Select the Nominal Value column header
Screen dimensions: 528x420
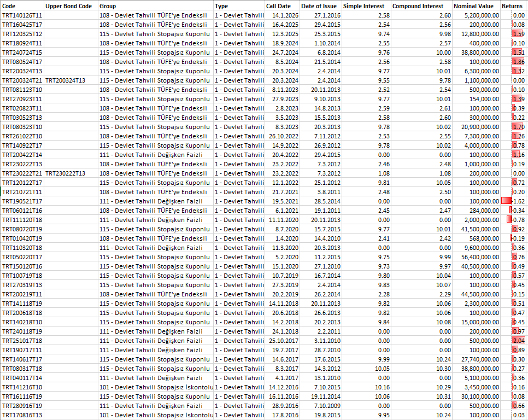coord(477,6)
